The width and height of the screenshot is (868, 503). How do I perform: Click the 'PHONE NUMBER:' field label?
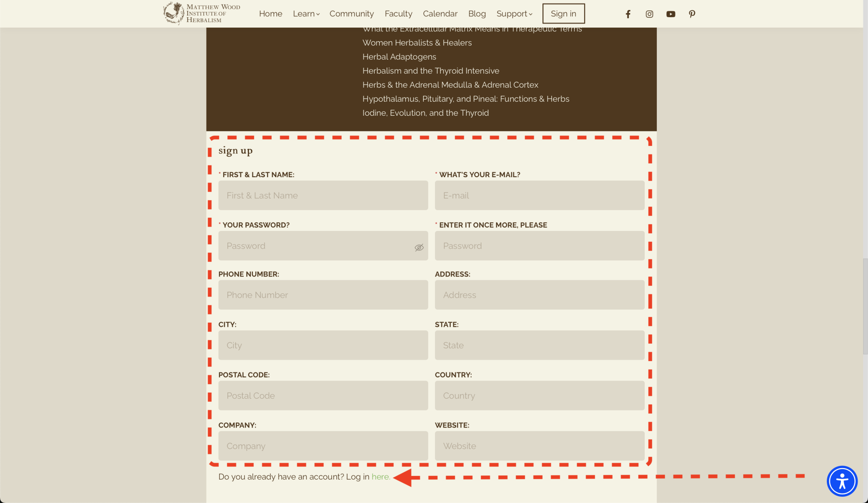(249, 274)
